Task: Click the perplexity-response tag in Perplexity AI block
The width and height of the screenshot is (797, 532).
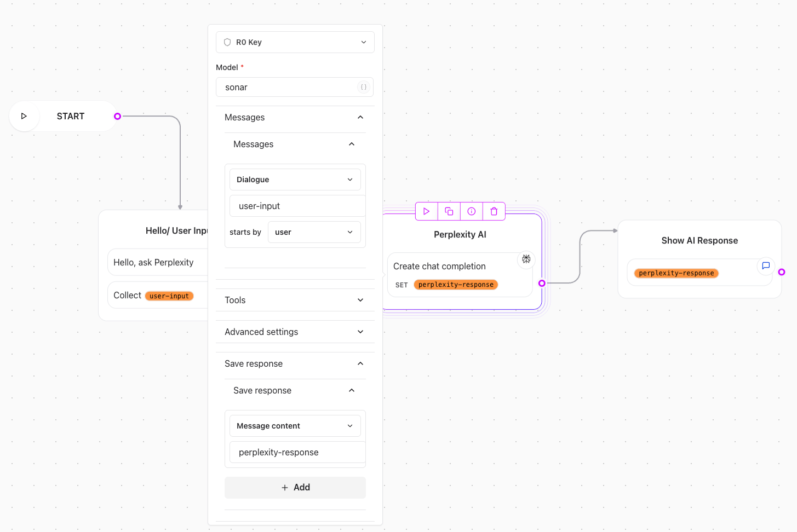Action: pyautogui.click(x=456, y=285)
